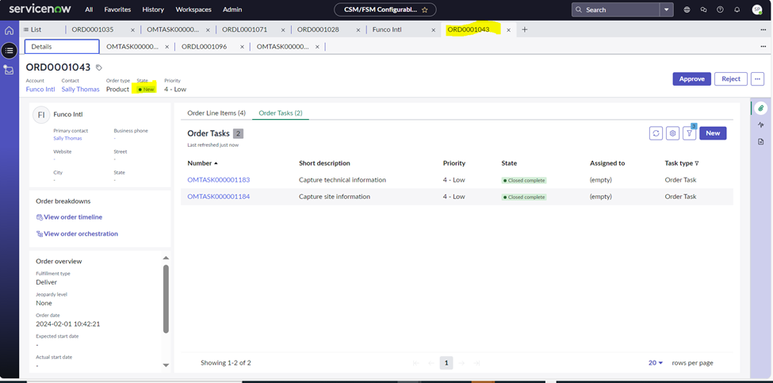Close the ORDL0001096 sub-tab
The image size is (773, 383).
(242, 47)
